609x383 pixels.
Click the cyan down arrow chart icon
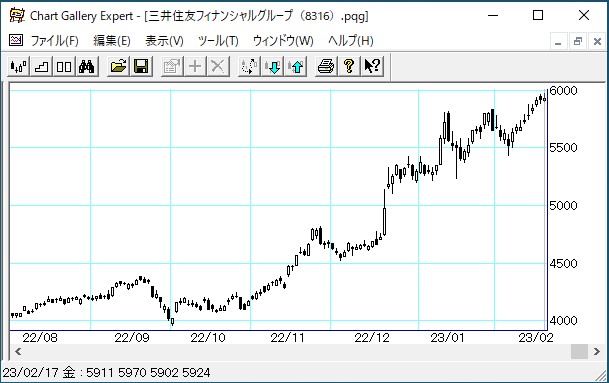click(x=272, y=66)
